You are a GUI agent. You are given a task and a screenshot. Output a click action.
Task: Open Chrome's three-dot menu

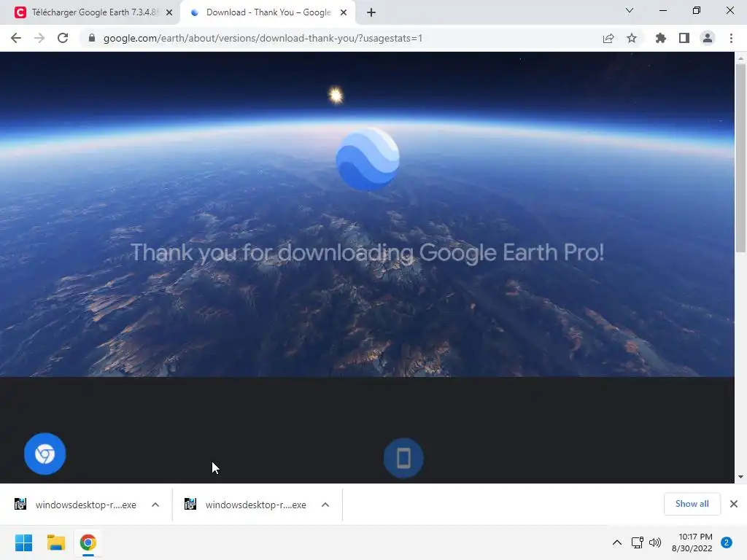(x=731, y=38)
